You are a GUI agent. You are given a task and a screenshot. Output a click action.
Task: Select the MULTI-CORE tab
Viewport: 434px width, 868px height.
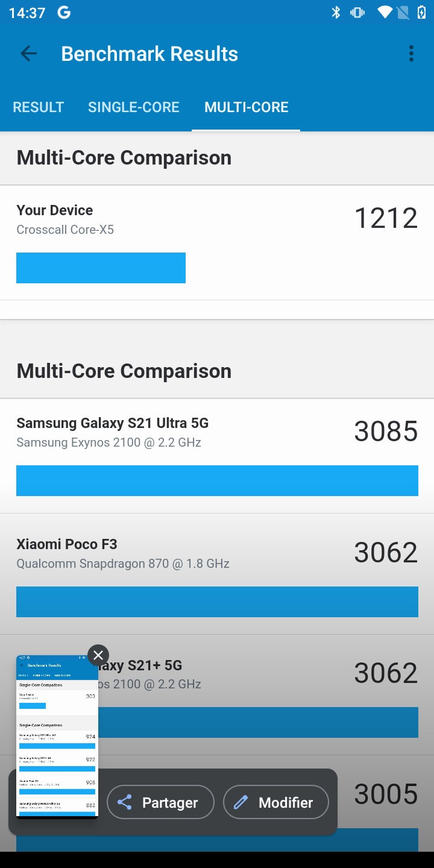click(x=247, y=107)
